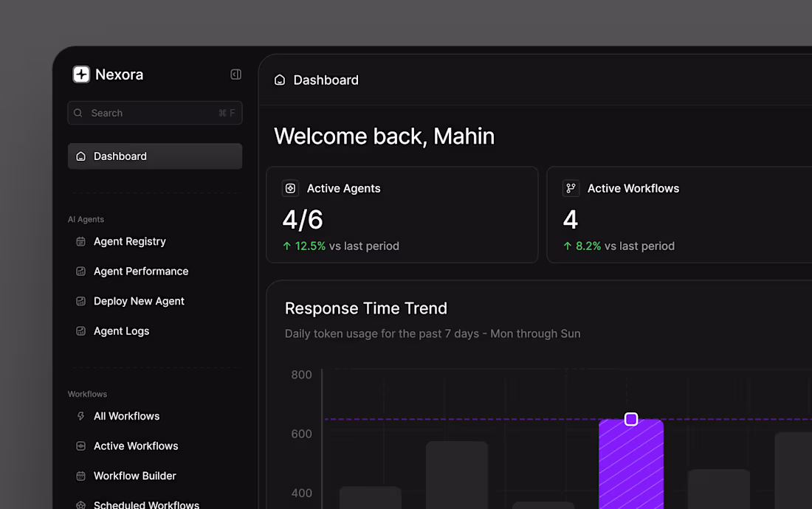Expand the AI Agents section
This screenshot has width=812, height=509.
(86, 219)
